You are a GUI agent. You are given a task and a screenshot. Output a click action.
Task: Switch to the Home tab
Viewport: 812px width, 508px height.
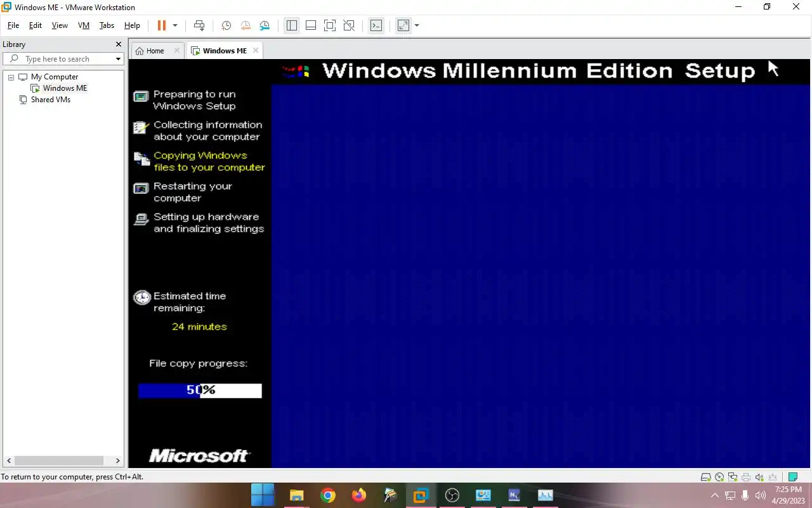(155, 51)
